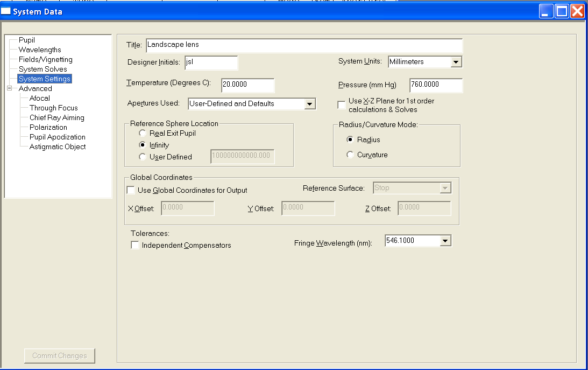Open the Fringe Wavelength dropdown
The image size is (588, 370).
(445, 241)
